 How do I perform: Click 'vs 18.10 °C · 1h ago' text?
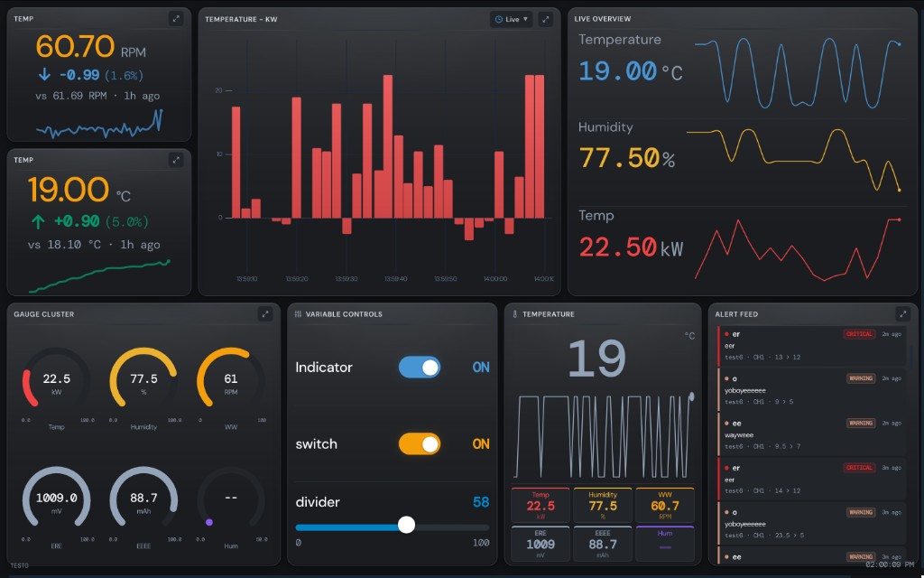pos(94,245)
